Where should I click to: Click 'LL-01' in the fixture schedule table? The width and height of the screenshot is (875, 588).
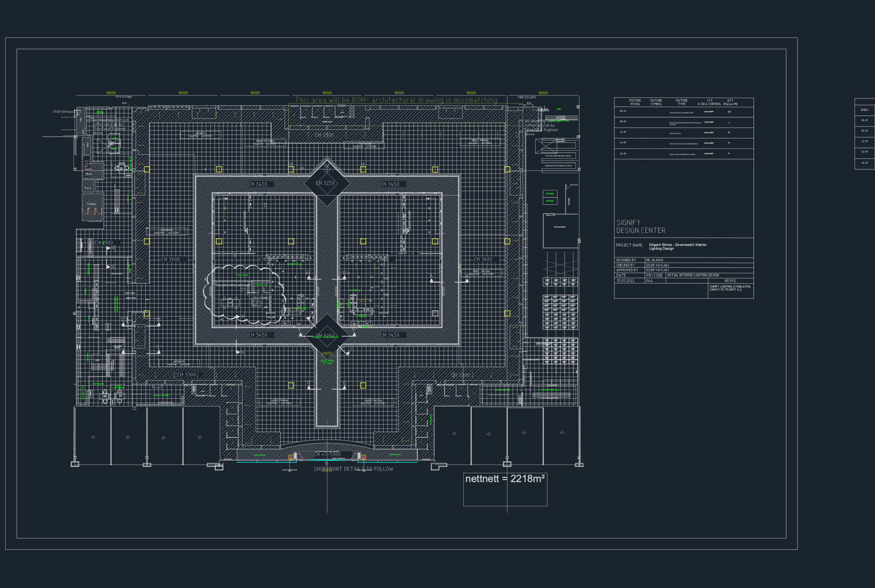point(623,132)
